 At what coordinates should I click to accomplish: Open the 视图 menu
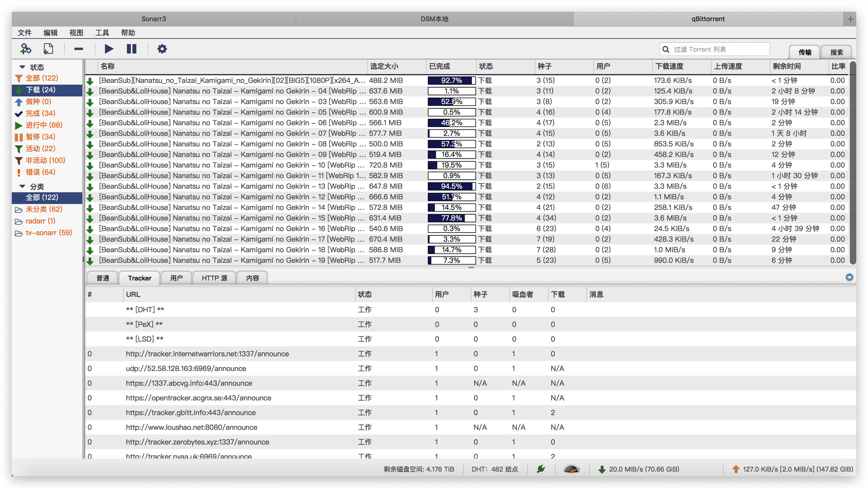tap(76, 33)
